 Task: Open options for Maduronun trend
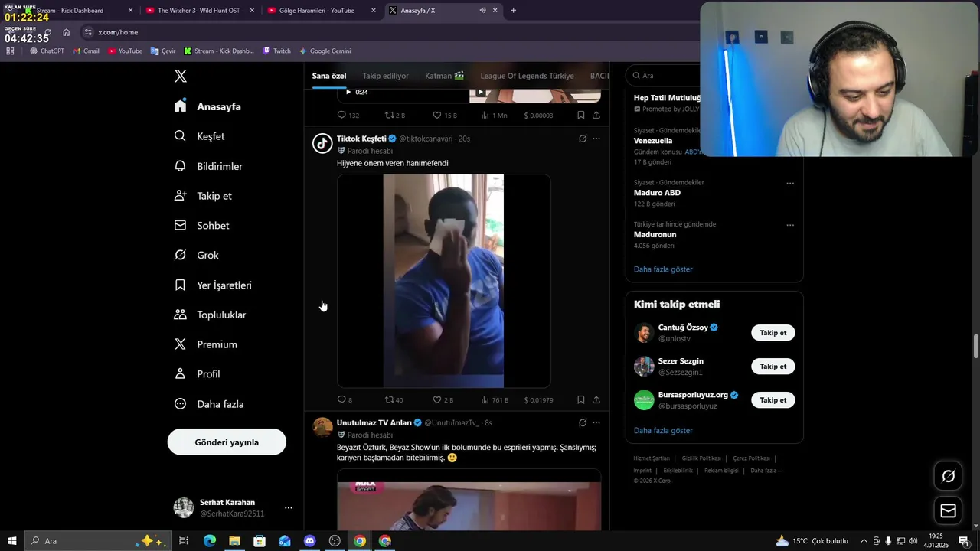click(790, 225)
